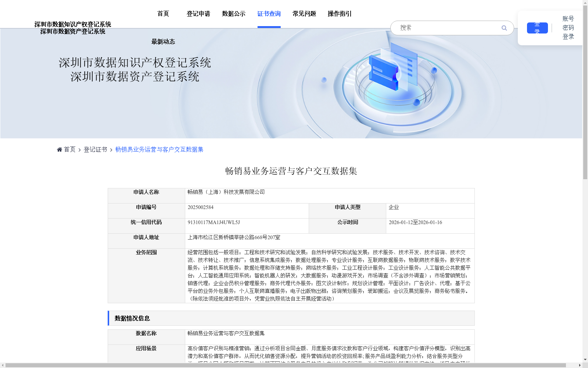The image size is (588, 368).
Task: Click the 统一信用代码 label cell
Action: pos(146,226)
